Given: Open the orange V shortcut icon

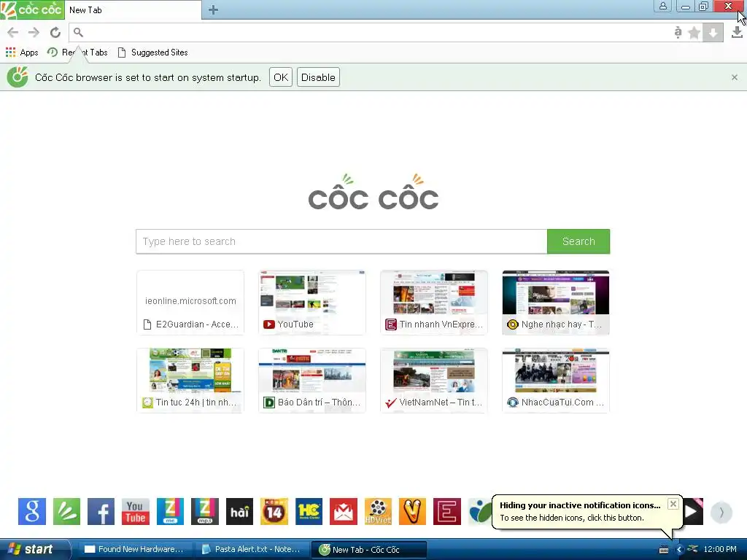Looking at the screenshot, I should coord(412,511).
